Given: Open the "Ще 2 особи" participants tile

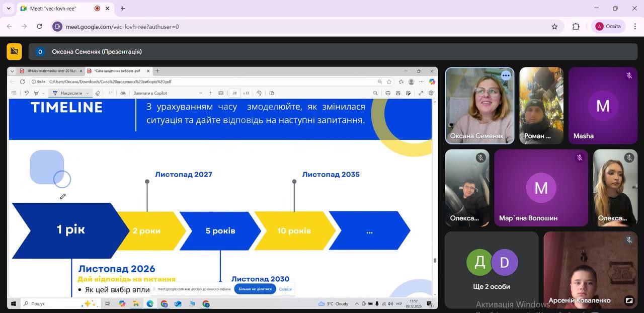Looking at the screenshot, I should [x=492, y=270].
